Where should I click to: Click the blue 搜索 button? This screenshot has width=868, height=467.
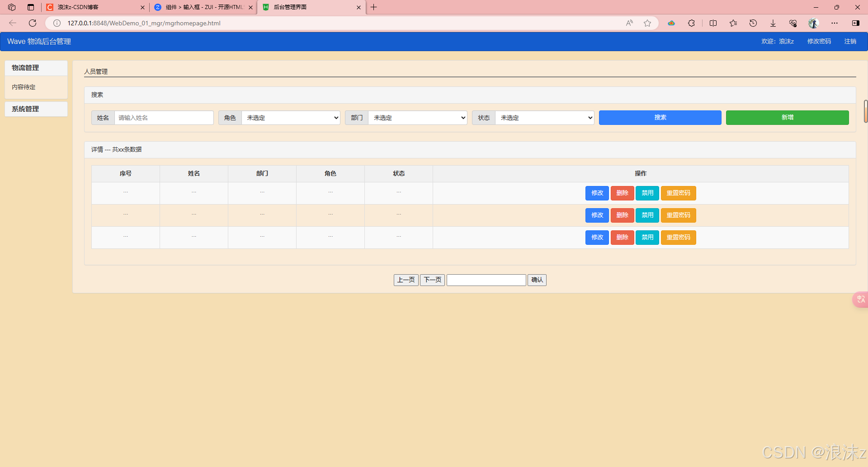coord(660,118)
